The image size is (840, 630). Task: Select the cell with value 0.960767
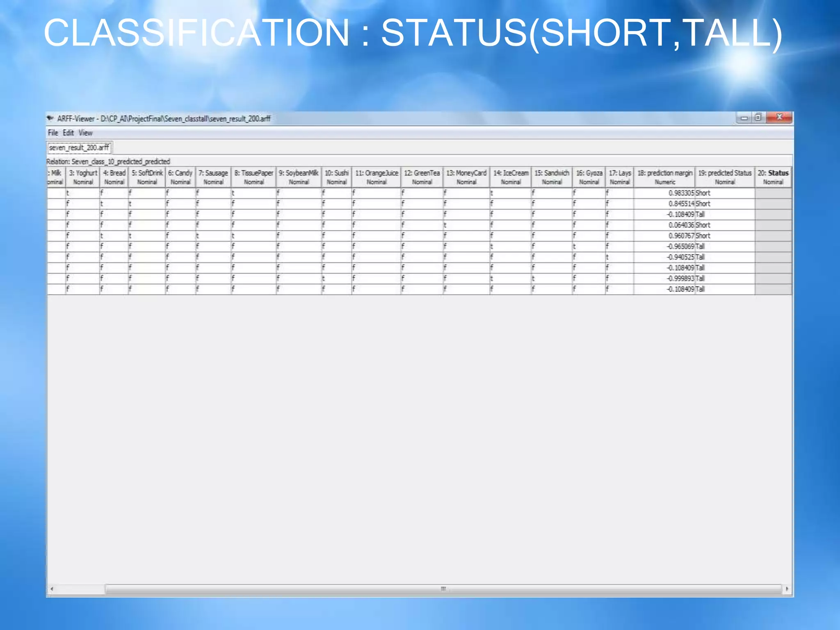pos(664,236)
